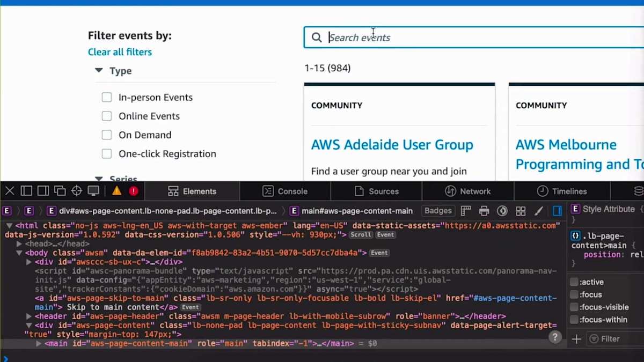Dock inspector to the right side
Image resolution: width=644 pixels, height=362 pixels.
click(x=43, y=191)
